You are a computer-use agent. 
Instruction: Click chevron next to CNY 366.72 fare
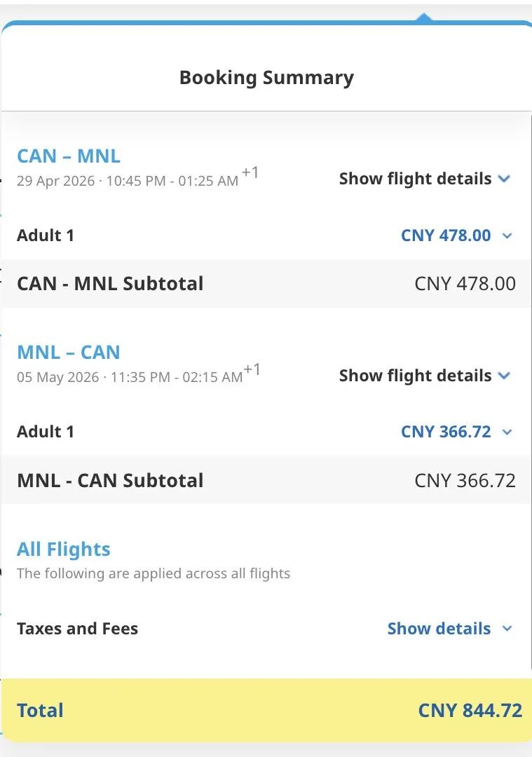click(x=507, y=432)
